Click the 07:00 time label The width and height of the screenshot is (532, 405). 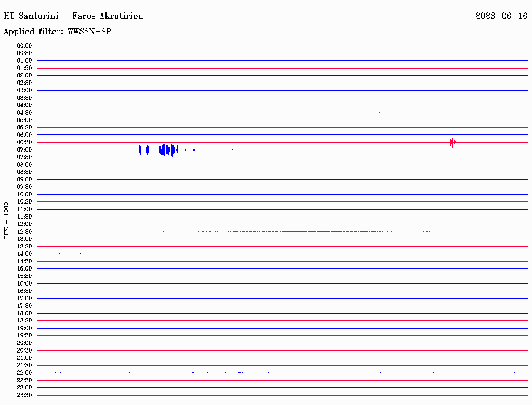(x=24, y=150)
